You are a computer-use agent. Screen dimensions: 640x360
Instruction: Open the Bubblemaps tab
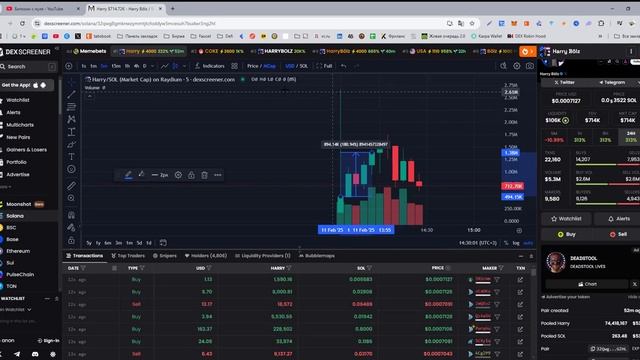coord(317,256)
